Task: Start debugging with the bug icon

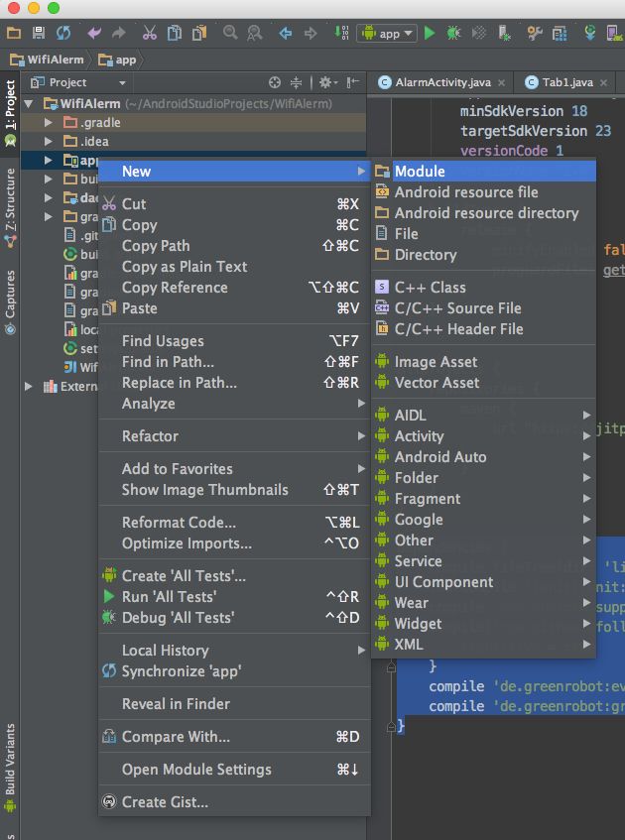Action: 454,33
